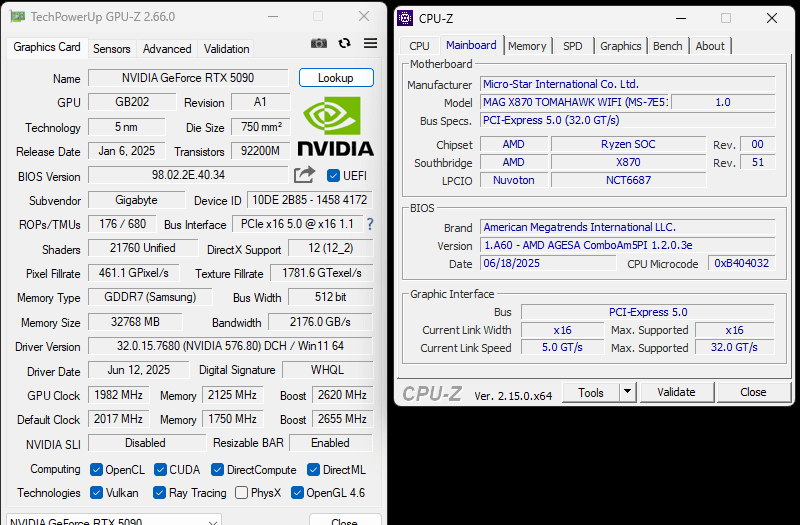Image resolution: width=800 pixels, height=525 pixels.
Task: Click the BIOS Version field 98.02.2E.40.34
Action: (x=188, y=175)
